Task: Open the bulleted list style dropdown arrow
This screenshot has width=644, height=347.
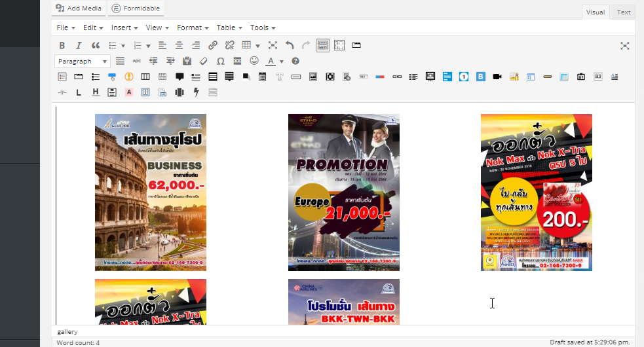Action: click(x=123, y=46)
